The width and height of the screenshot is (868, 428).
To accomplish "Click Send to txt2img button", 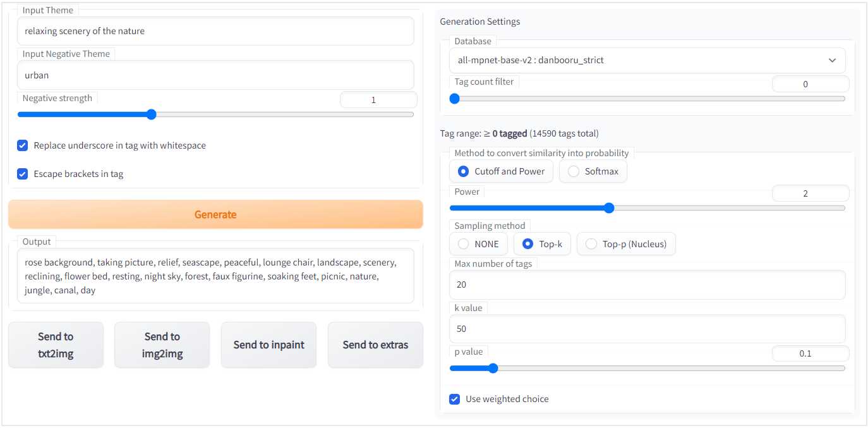I will pyautogui.click(x=56, y=345).
